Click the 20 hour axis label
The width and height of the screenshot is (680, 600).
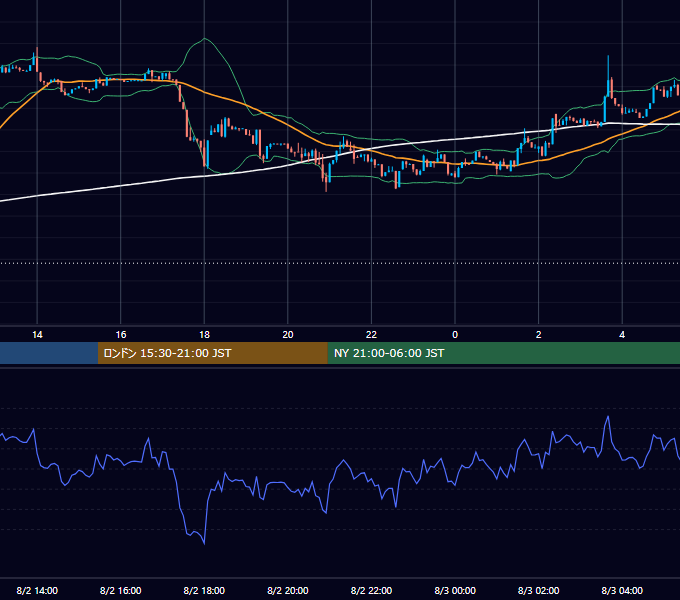pyautogui.click(x=288, y=334)
